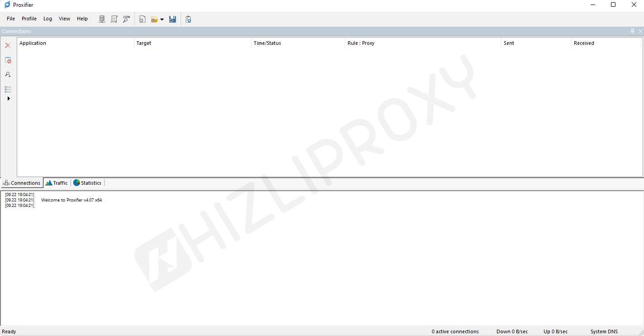This screenshot has height=336, width=644.
Task: Click the clipboard checklist toolbar icon
Action: (188, 19)
